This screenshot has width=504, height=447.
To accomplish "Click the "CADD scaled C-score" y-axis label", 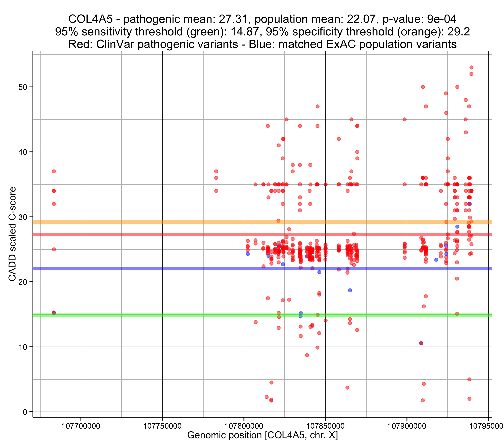I will [x=12, y=234].
